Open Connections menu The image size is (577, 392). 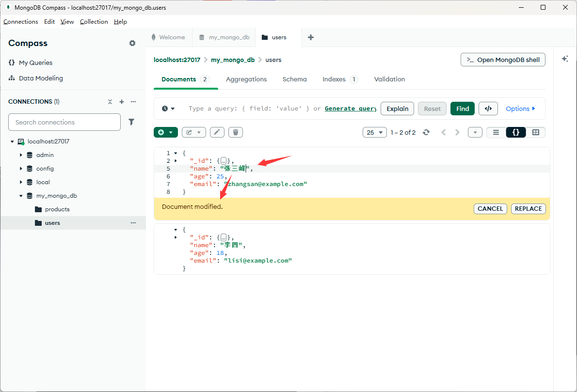(20, 22)
